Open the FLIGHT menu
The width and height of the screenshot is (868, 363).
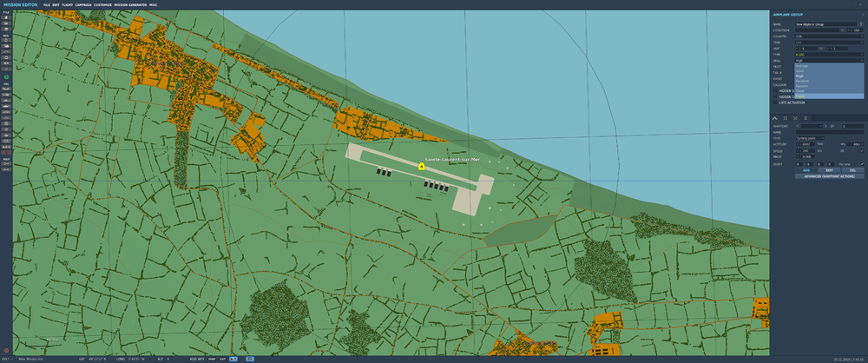pyautogui.click(x=68, y=4)
